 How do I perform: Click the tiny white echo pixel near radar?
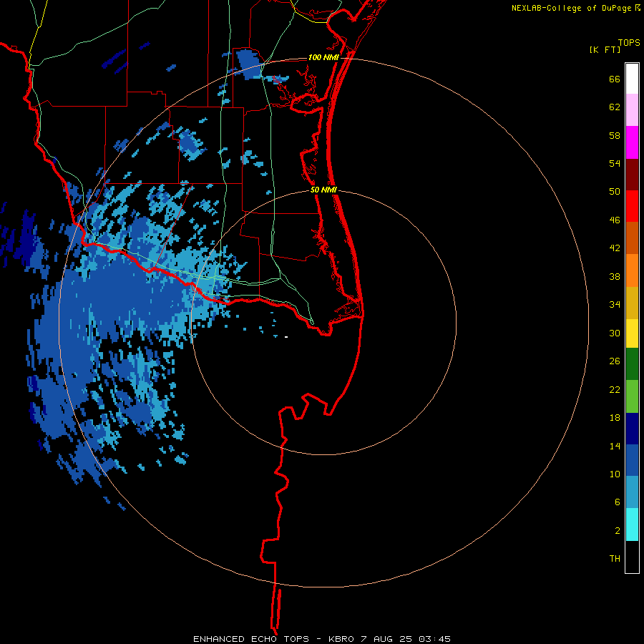coord(286,337)
